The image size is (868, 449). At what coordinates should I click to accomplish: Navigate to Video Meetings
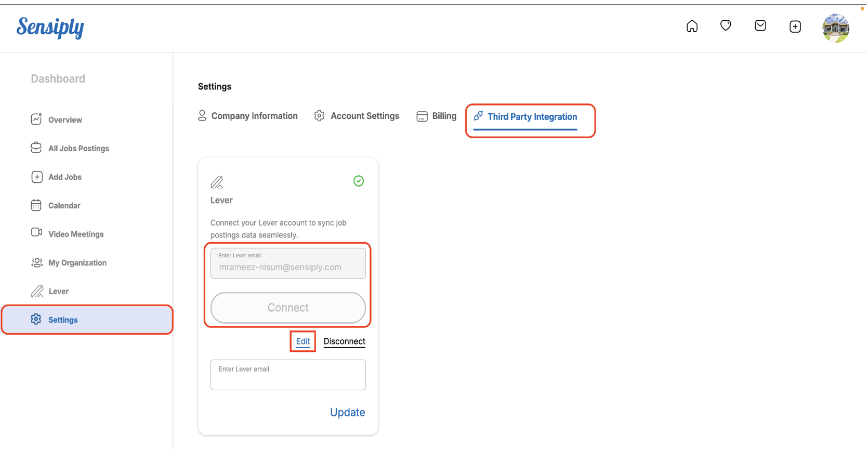(x=76, y=234)
